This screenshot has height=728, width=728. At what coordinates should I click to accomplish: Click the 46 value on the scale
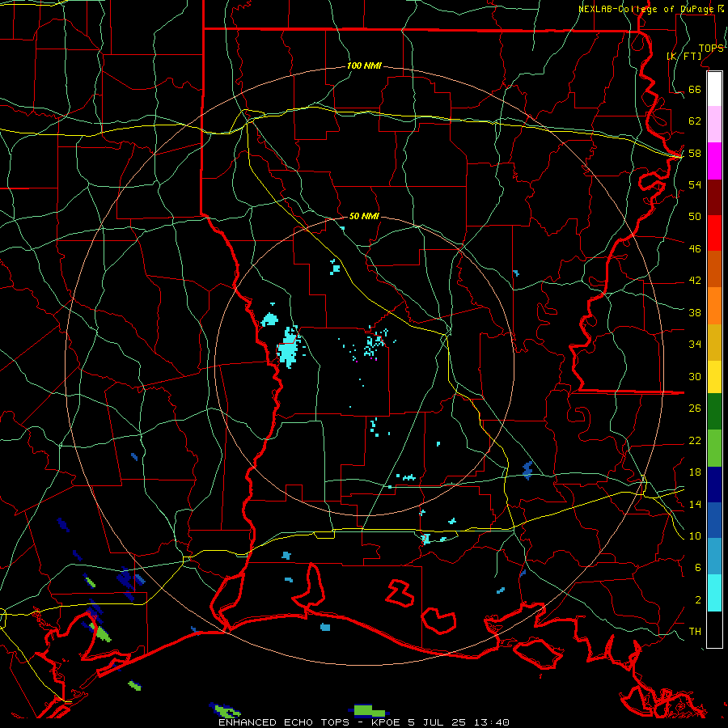click(x=695, y=248)
